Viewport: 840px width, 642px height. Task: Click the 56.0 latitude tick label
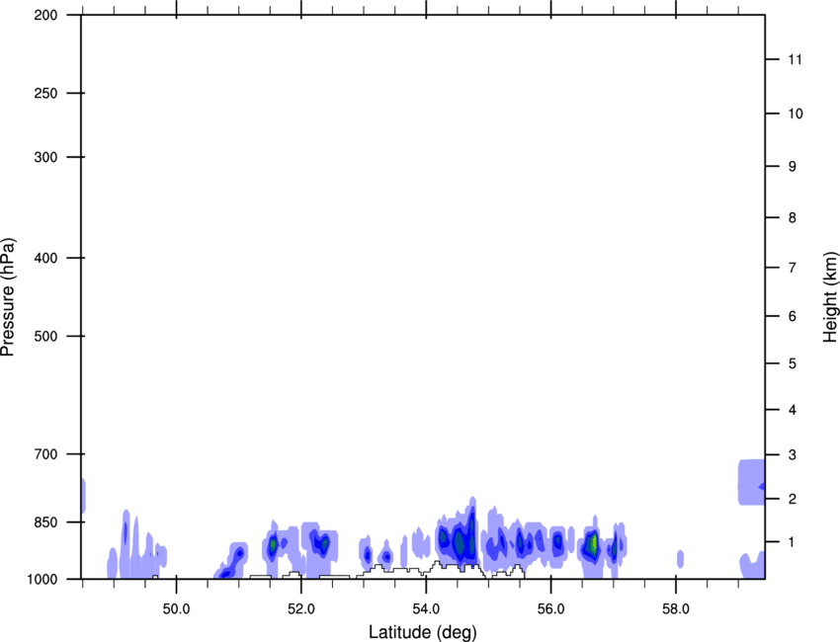click(551, 609)
